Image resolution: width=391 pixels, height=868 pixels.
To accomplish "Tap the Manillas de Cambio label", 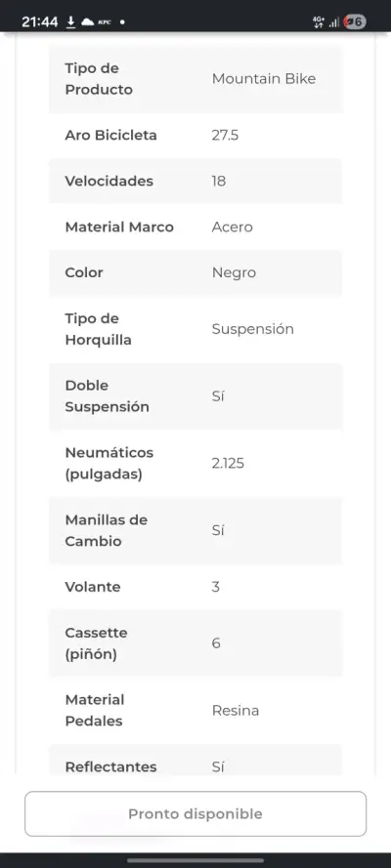I will 107,530.
